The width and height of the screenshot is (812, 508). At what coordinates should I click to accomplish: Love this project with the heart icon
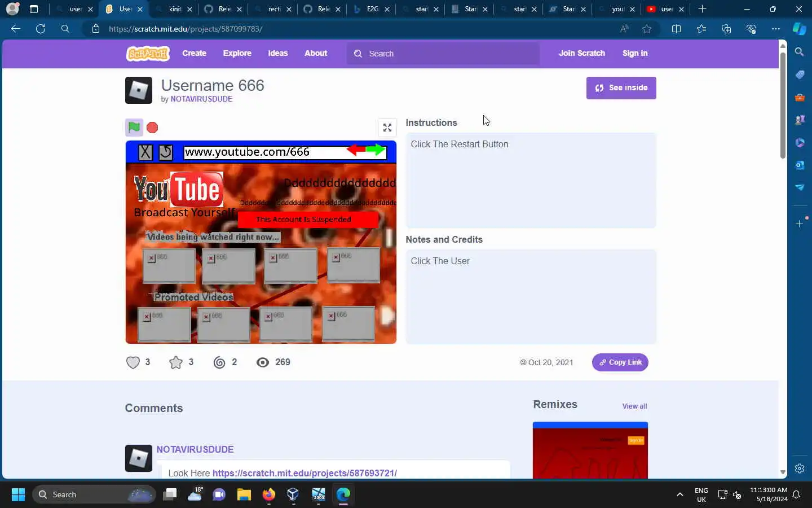click(133, 362)
